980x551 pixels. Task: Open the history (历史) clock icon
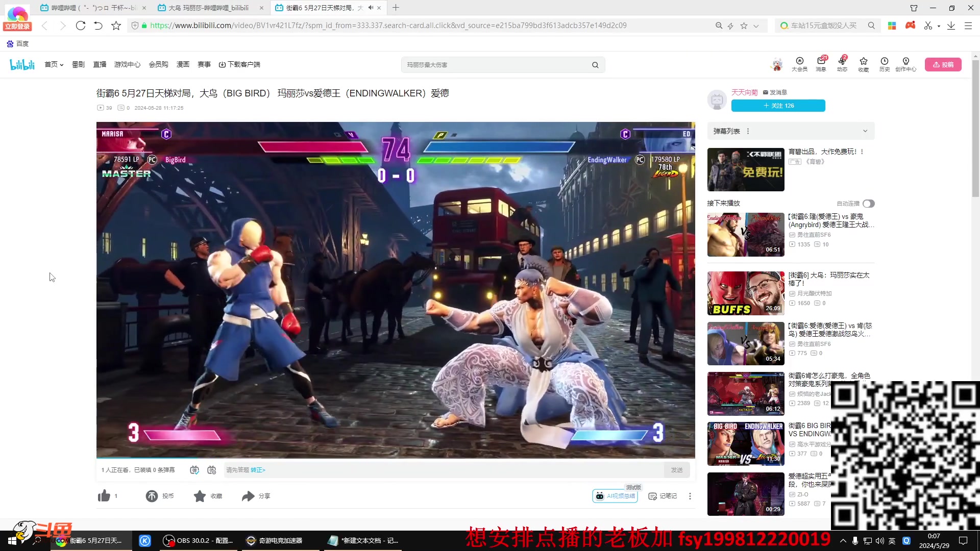884,62
